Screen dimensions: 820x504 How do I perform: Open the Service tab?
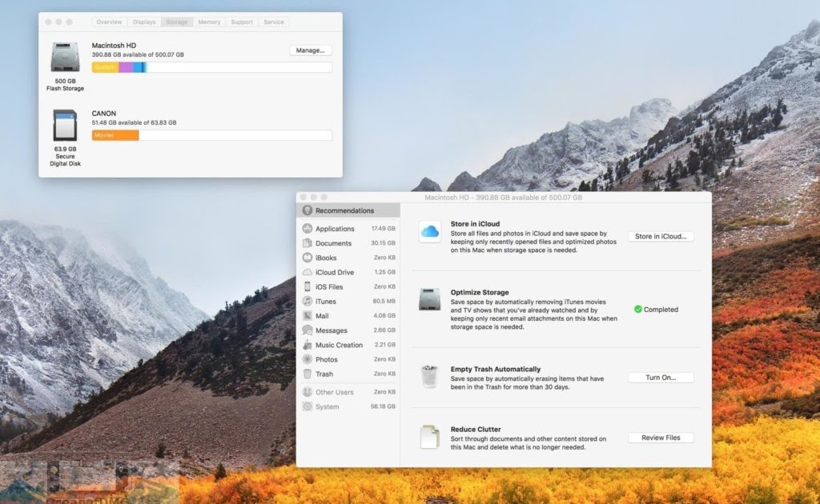[x=274, y=22]
